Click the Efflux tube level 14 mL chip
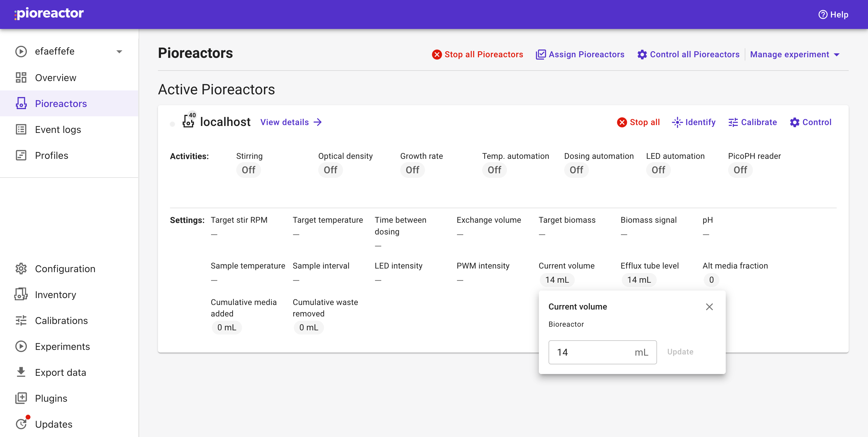 [x=639, y=280]
